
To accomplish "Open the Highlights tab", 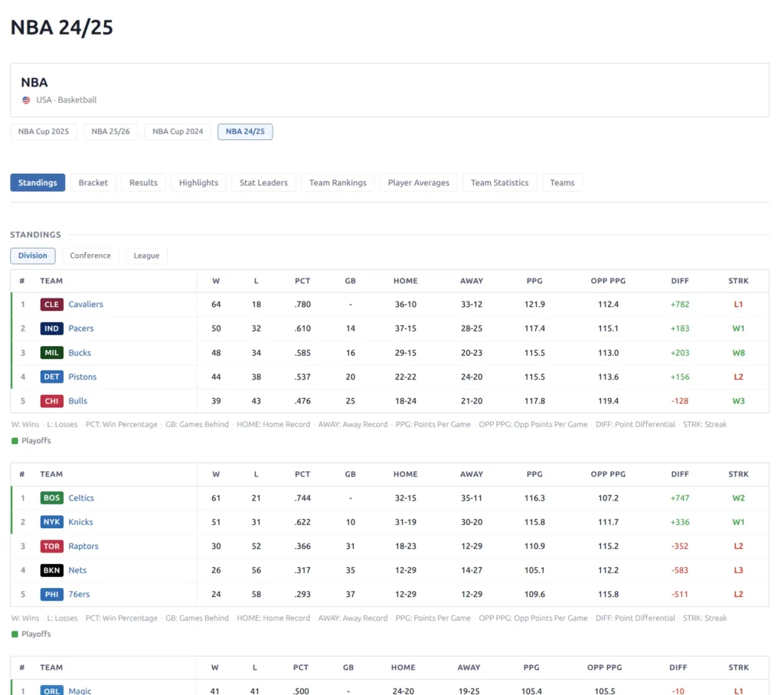I will [x=198, y=182].
